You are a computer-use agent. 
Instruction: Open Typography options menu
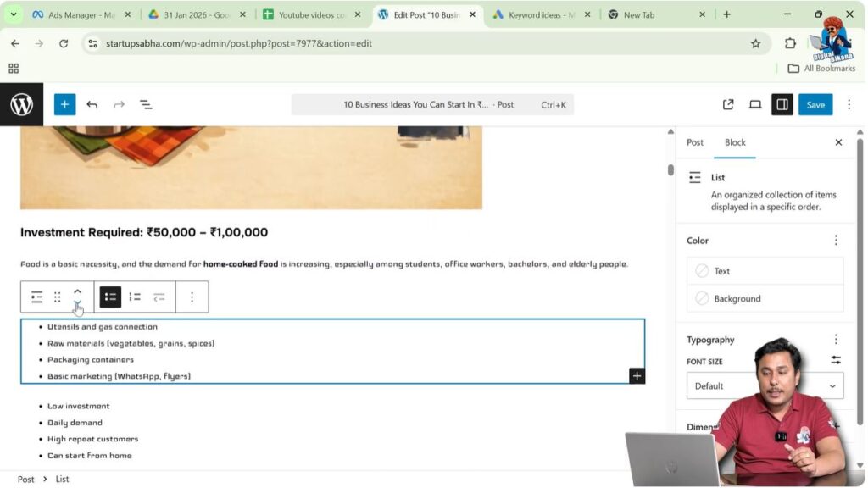(x=836, y=340)
